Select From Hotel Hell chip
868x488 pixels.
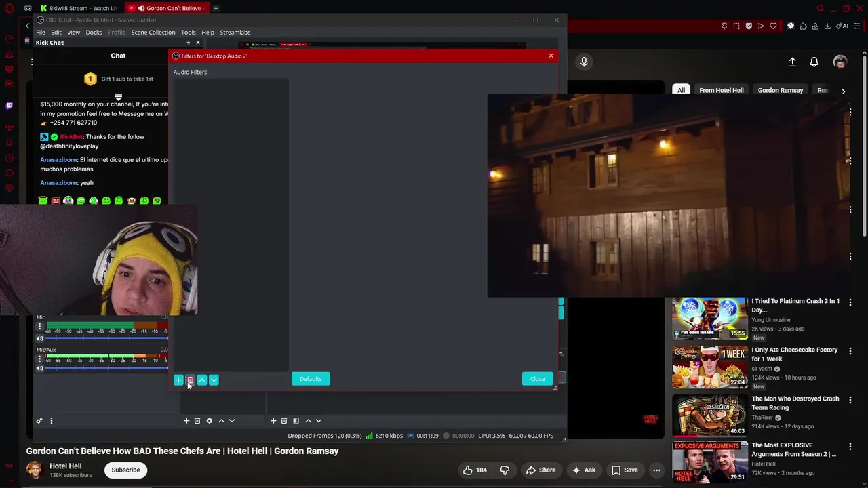(722, 90)
